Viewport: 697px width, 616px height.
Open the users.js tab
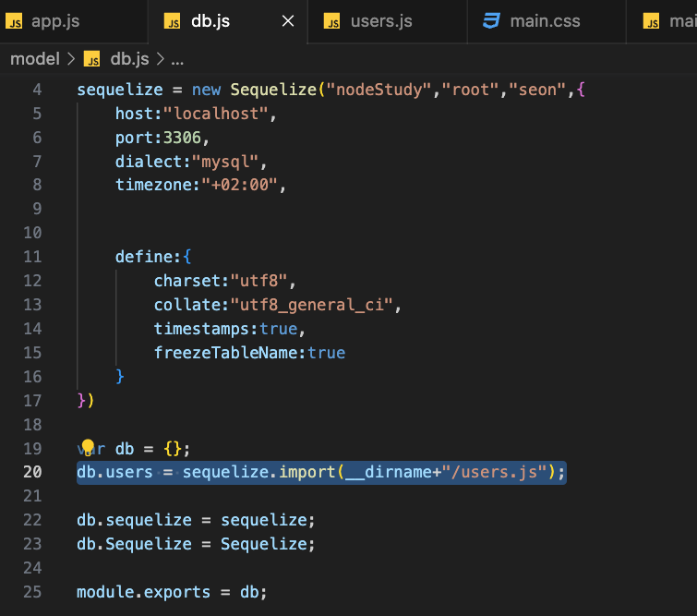(x=387, y=21)
